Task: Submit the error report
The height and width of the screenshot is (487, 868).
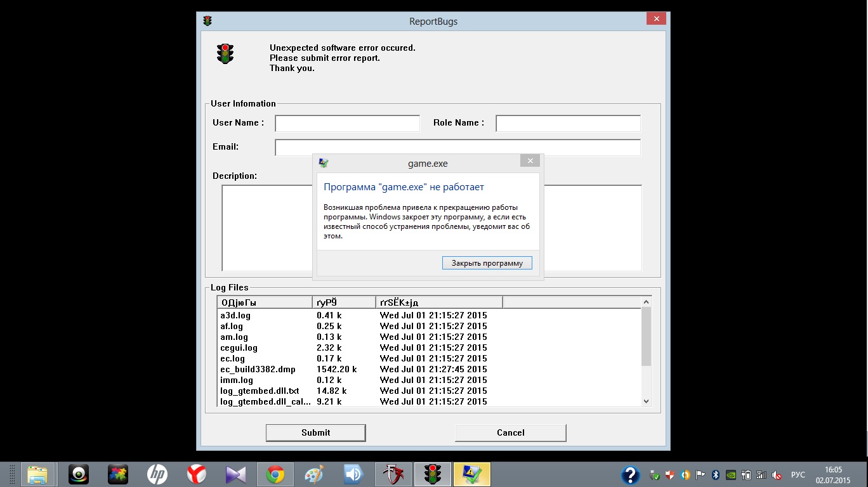Action: tap(316, 432)
